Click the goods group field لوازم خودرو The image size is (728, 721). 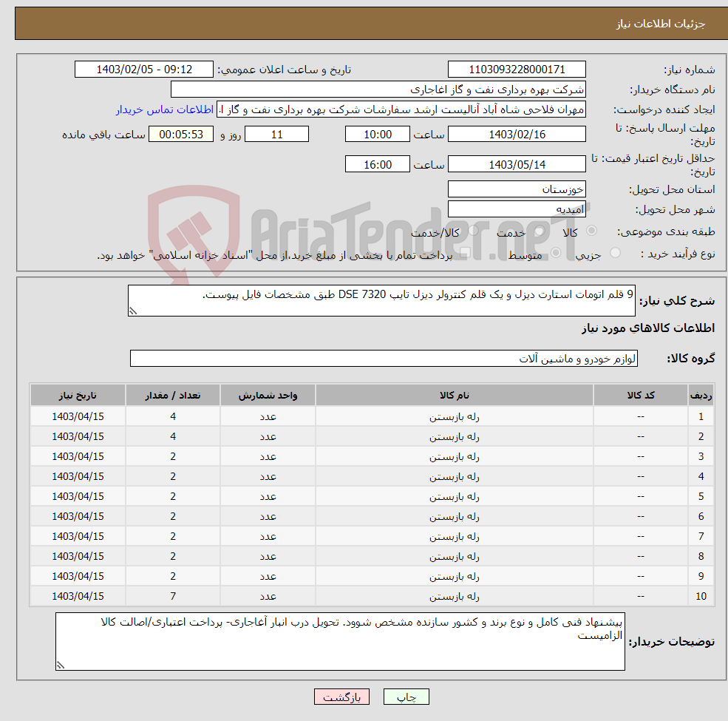pyautogui.click(x=384, y=358)
